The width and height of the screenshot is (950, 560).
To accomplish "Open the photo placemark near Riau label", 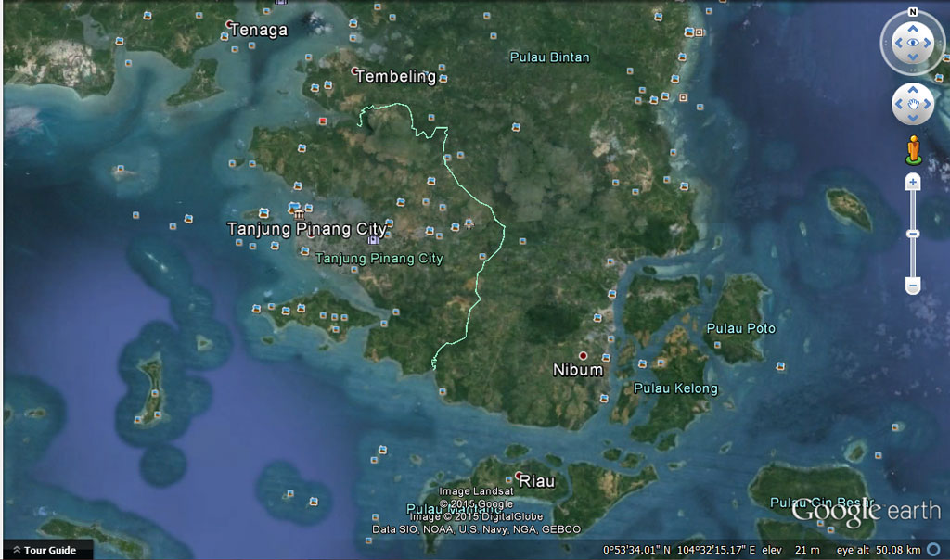I will tap(508, 479).
